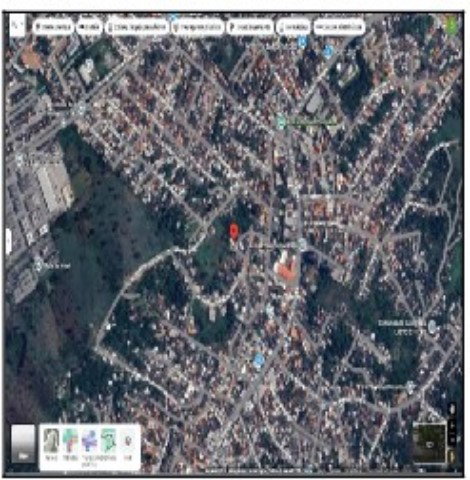Click the marker just above the red-roofed building

point(302,244)
